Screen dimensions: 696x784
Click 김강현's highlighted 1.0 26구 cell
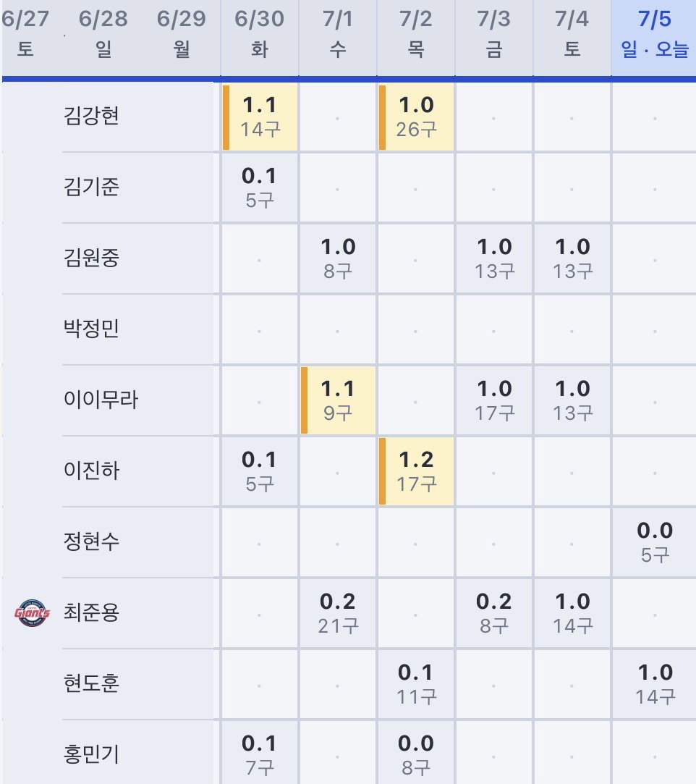[416, 117]
